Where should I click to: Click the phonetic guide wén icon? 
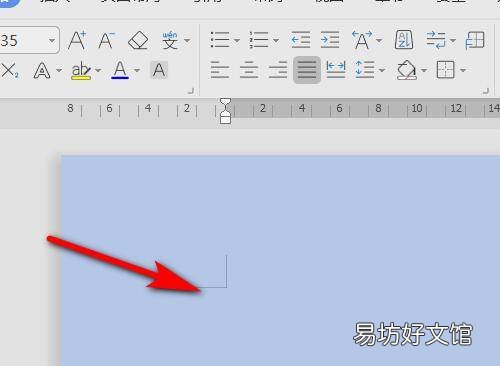[x=170, y=40]
